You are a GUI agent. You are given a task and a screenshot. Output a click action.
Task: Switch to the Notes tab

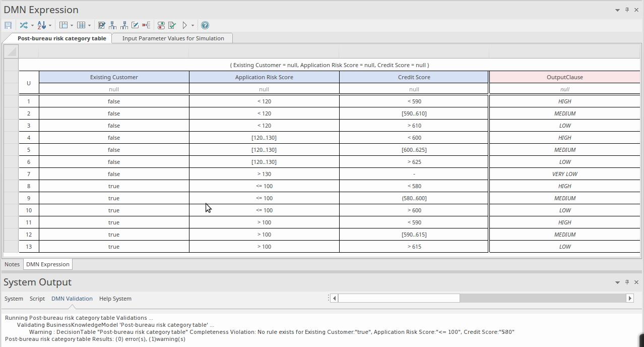(12, 264)
